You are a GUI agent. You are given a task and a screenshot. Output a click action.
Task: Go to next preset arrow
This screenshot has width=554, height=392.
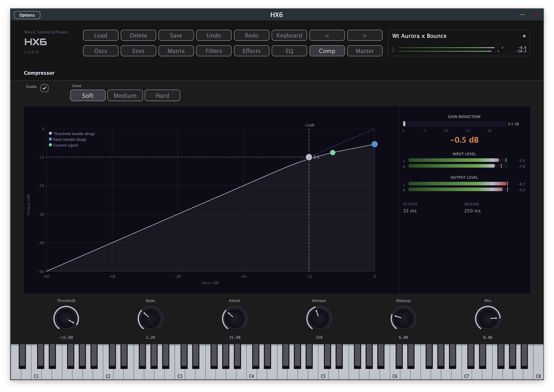coord(364,35)
